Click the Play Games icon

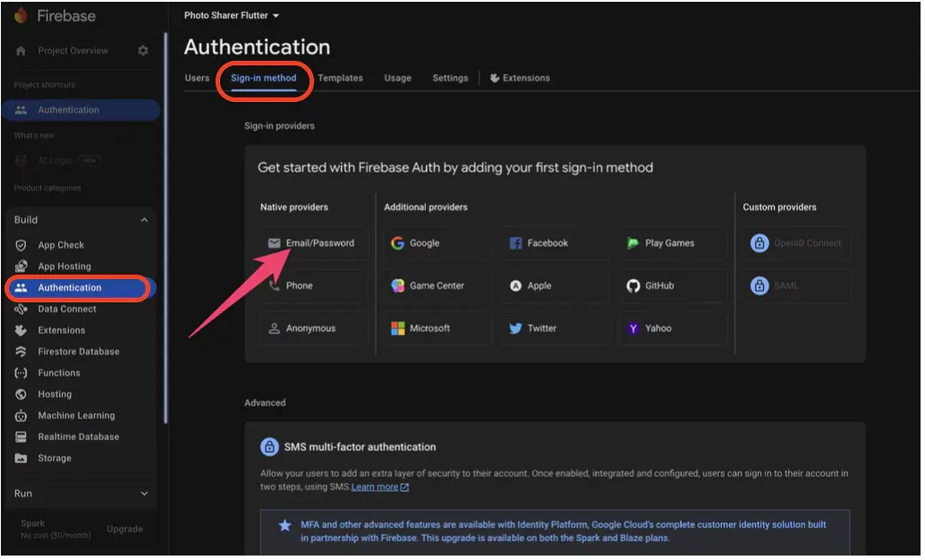[x=633, y=243]
